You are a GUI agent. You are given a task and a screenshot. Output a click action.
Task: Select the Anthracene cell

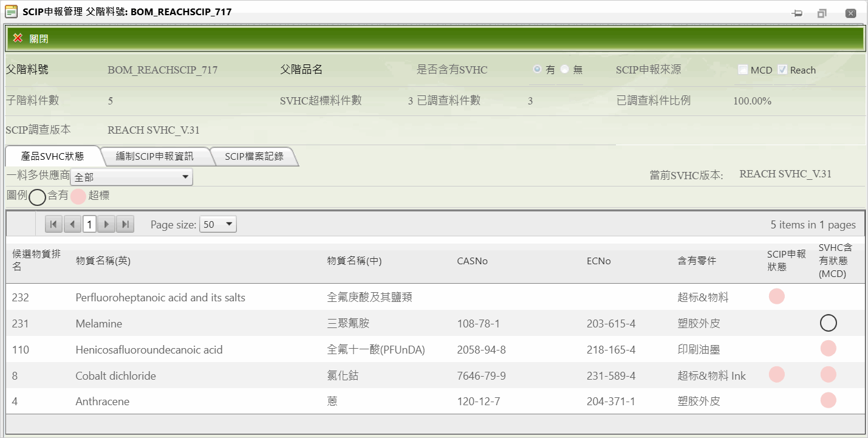click(x=102, y=402)
